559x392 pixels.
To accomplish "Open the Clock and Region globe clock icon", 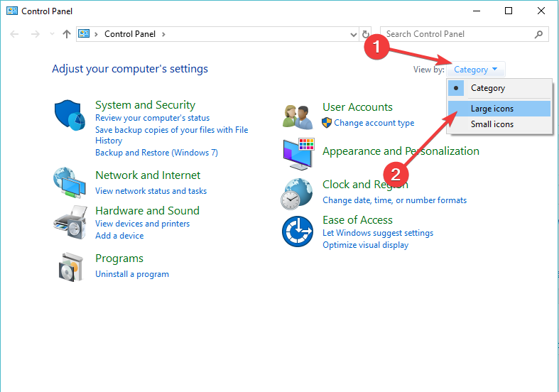I will pos(297,194).
